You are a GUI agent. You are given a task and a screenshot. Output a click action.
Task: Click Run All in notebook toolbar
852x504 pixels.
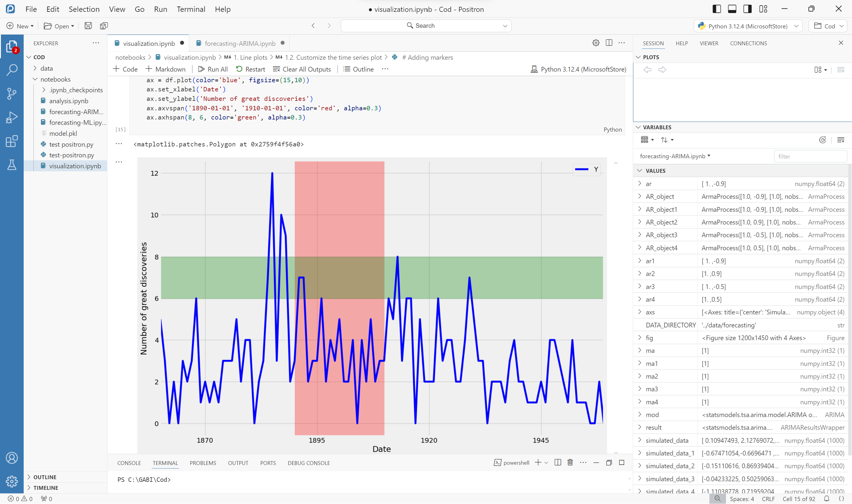(213, 69)
